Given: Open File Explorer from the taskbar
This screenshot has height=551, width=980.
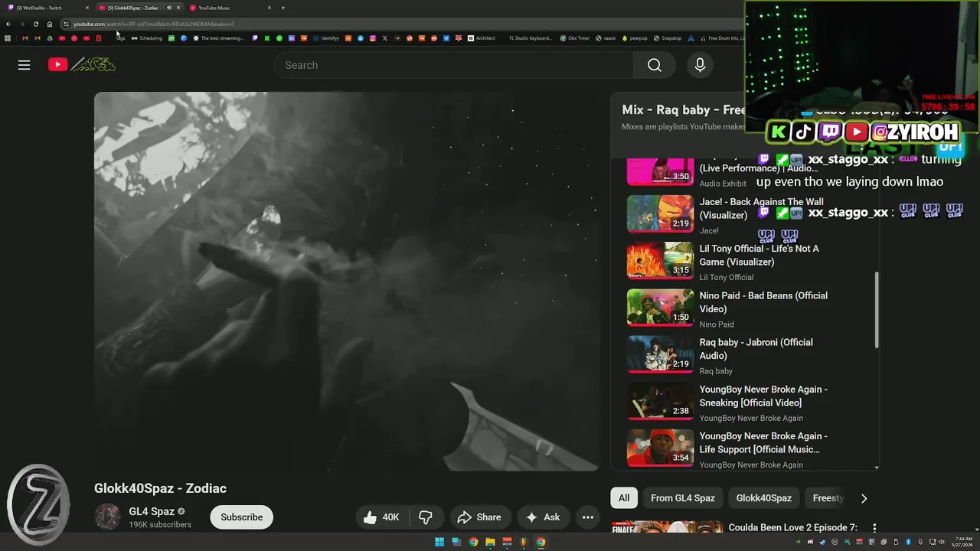Looking at the screenshot, I should pyautogui.click(x=490, y=543).
